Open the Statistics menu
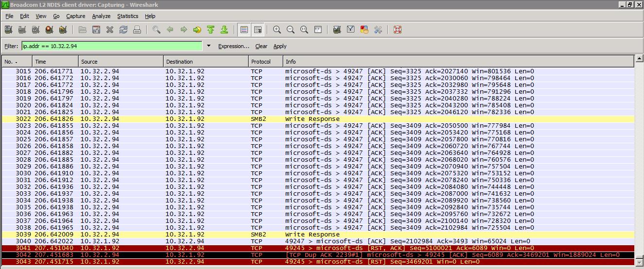644x269 pixels. click(128, 16)
